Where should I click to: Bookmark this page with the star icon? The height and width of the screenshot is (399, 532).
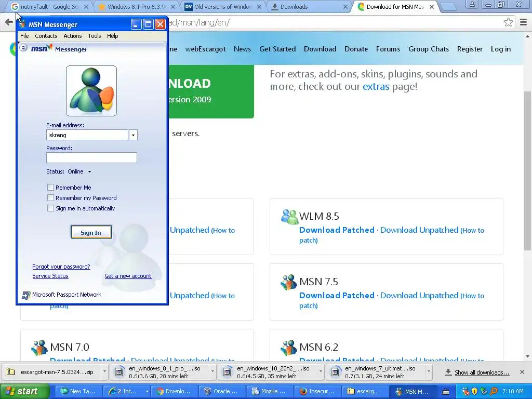tap(508, 22)
